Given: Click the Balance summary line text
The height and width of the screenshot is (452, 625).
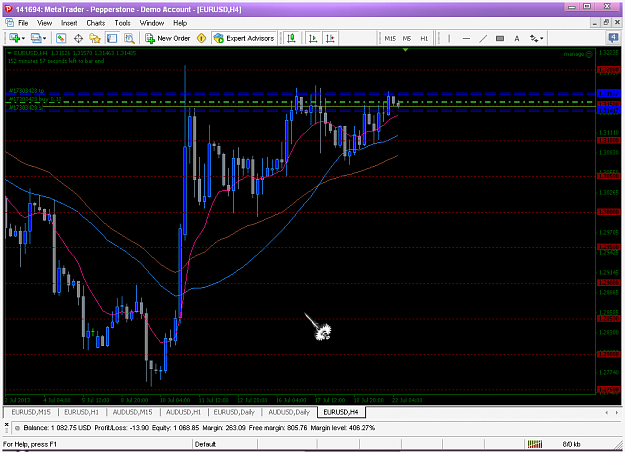Looking at the screenshot, I should 199,428.
